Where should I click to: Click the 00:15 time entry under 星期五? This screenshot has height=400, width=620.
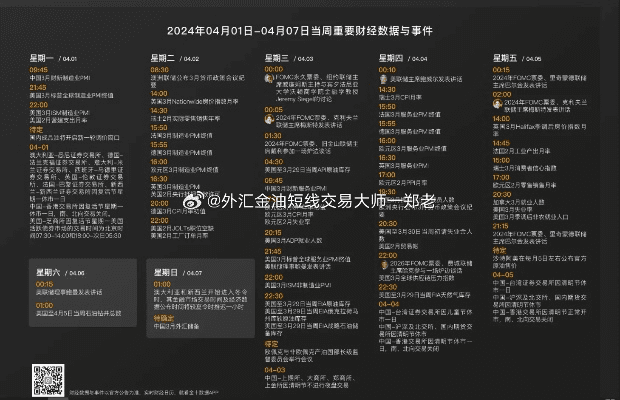click(x=501, y=70)
